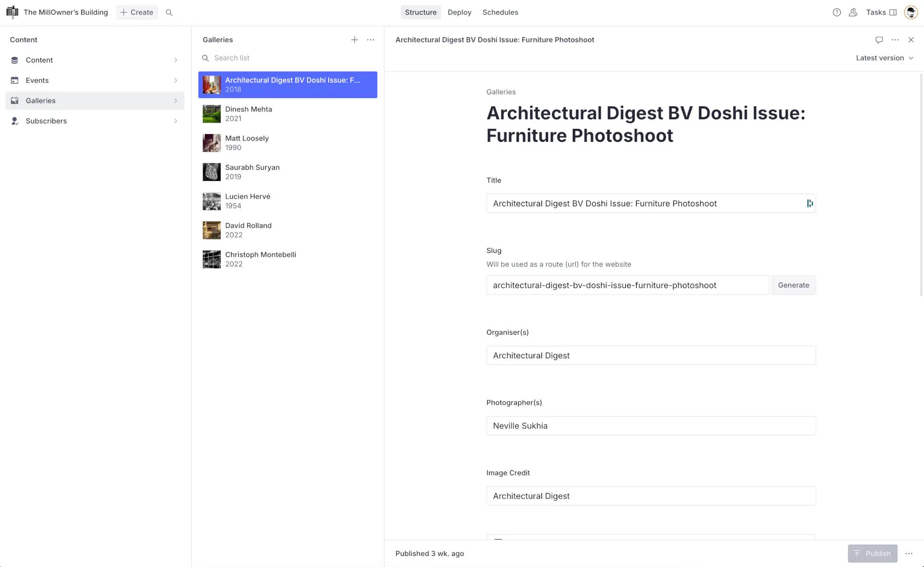Click the Photographer(s) input field
The width and height of the screenshot is (924, 567).
[x=651, y=426]
